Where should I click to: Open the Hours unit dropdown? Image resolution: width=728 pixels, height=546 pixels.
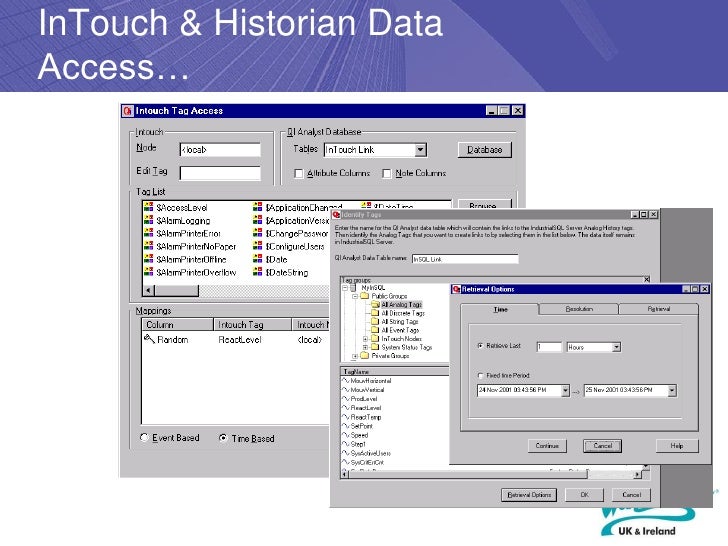point(616,347)
